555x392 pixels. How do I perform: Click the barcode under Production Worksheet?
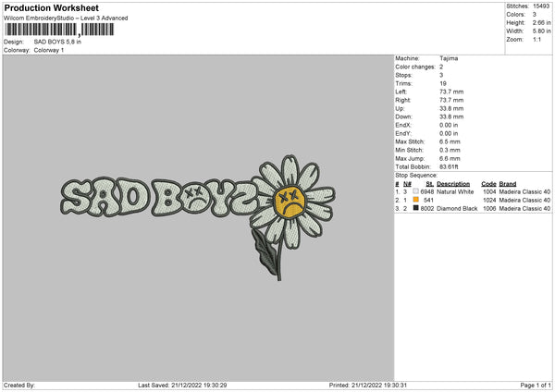59,30
